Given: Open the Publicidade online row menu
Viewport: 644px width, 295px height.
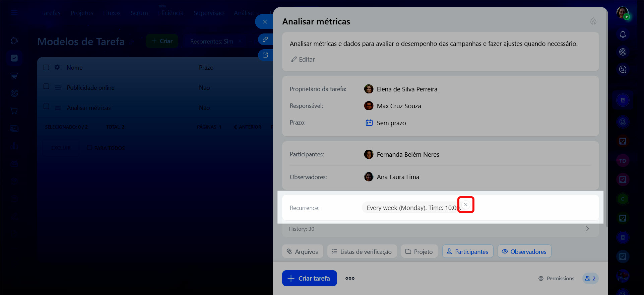Looking at the screenshot, I should [58, 88].
